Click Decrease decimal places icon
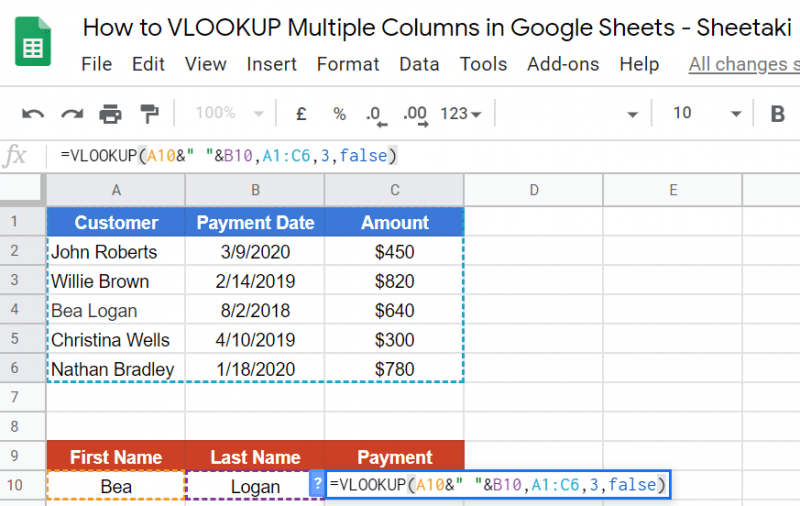 pos(375,114)
